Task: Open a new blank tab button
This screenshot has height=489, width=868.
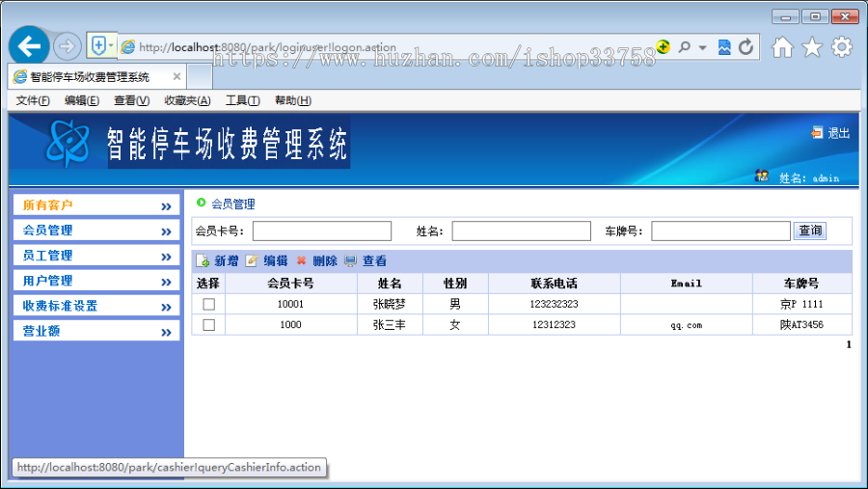Action: click(200, 76)
